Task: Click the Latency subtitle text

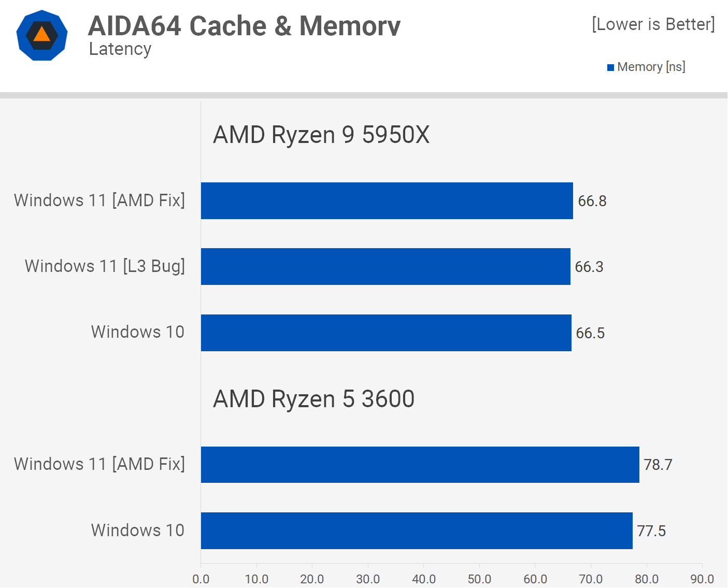Action: (x=120, y=49)
